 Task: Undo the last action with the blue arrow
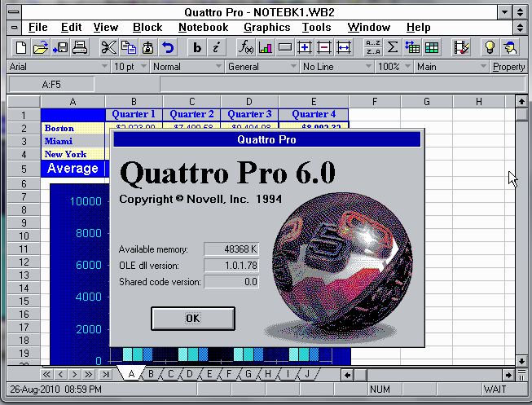coord(168,47)
